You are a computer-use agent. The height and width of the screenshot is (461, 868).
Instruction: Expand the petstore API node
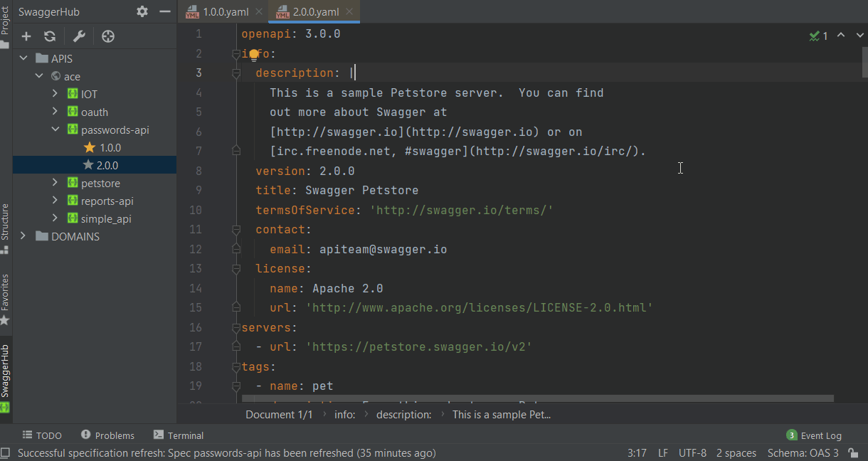coord(55,183)
